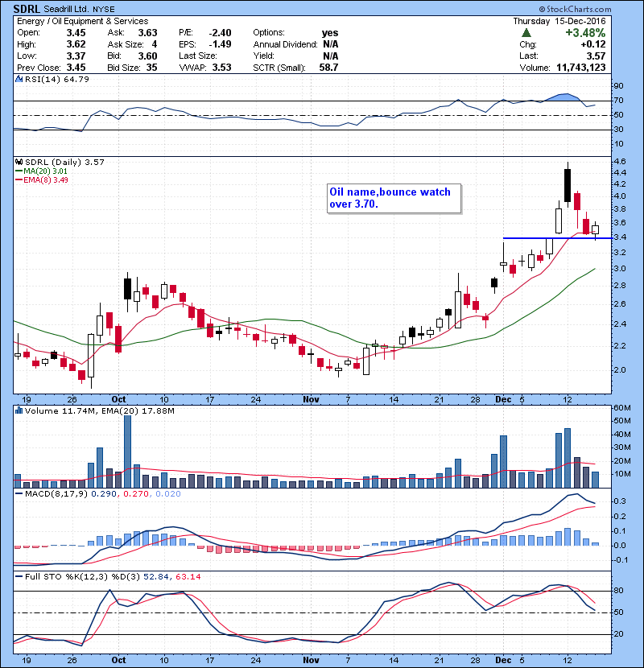Click the RSI value 64.79
Viewport: 644px width, 668px height.
[x=75, y=79]
